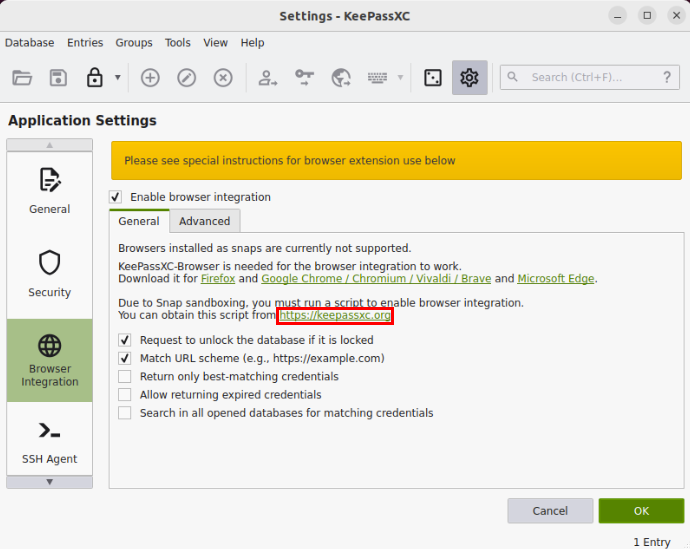Click the '1 Entry' status text
690x549 pixels.
click(652, 542)
